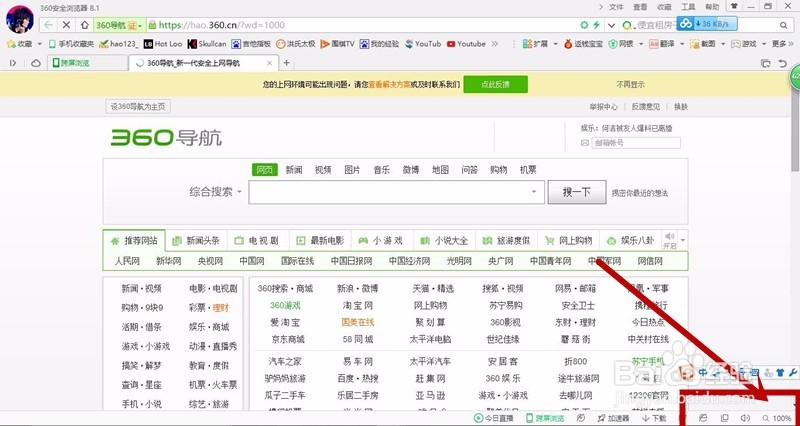Open 下载 downloads from status bar
The height and width of the screenshot is (426, 800).
coord(654,418)
